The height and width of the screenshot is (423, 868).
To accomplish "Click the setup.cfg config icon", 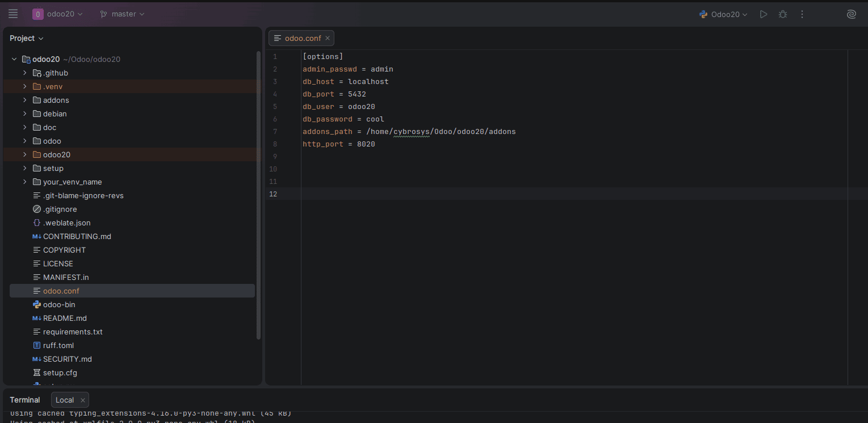I will click(37, 372).
